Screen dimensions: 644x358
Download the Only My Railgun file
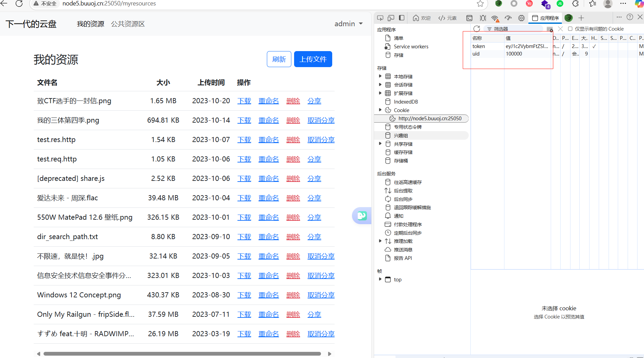[244, 314]
